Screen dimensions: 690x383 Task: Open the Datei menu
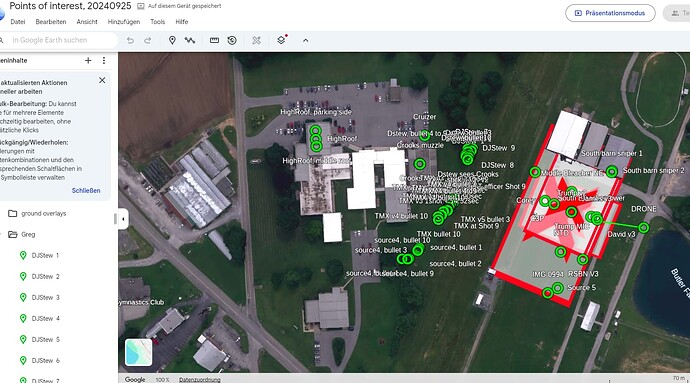coord(18,22)
